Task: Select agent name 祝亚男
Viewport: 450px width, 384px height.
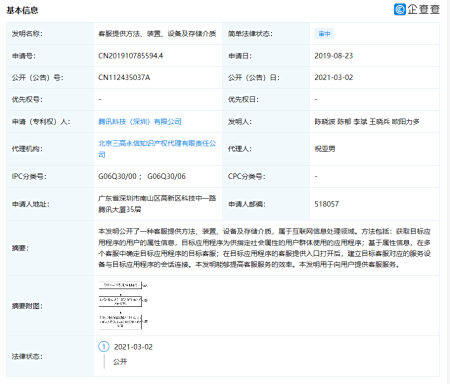Action: (325, 149)
